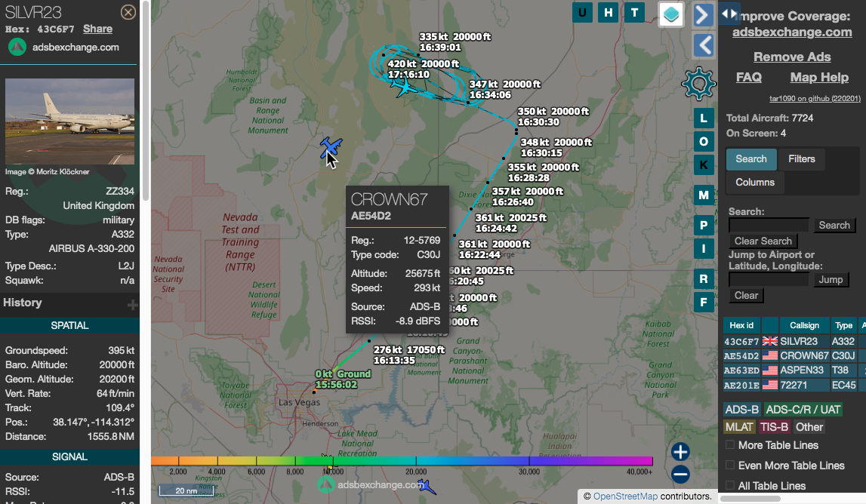
Task: Zoom in with the plus button
Action: click(x=680, y=452)
